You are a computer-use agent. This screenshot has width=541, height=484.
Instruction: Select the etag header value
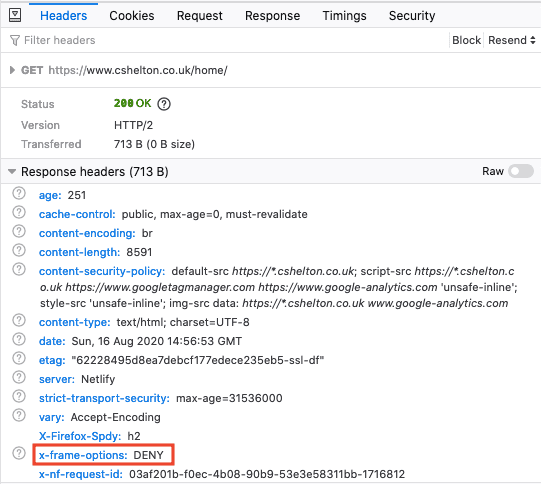pyautogui.click(x=198, y=360)
